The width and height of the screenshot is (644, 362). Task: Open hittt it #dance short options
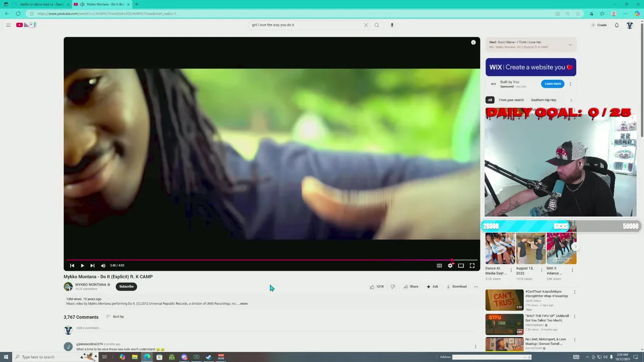point(572,270)
